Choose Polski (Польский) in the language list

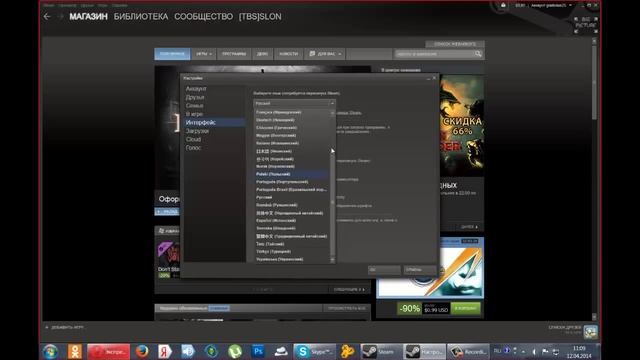point(291,174)
